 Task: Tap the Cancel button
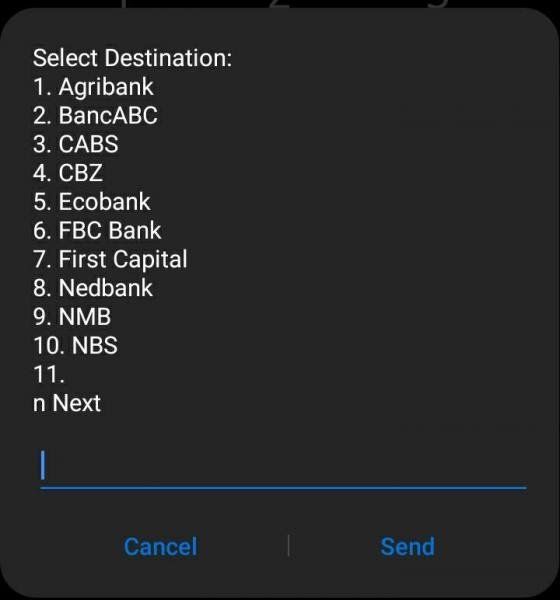pos(160,546)
